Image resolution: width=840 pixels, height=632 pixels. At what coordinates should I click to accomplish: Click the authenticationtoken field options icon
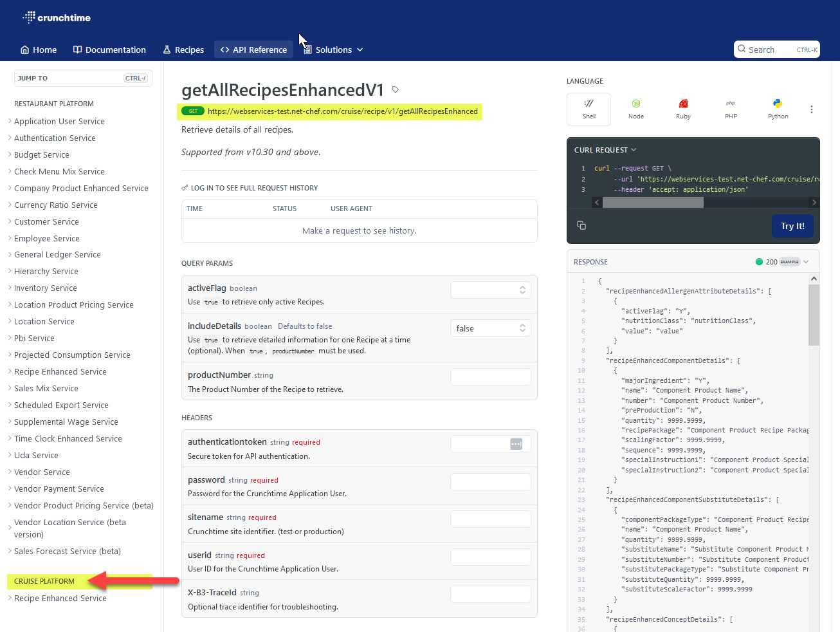tap(516, 443)
